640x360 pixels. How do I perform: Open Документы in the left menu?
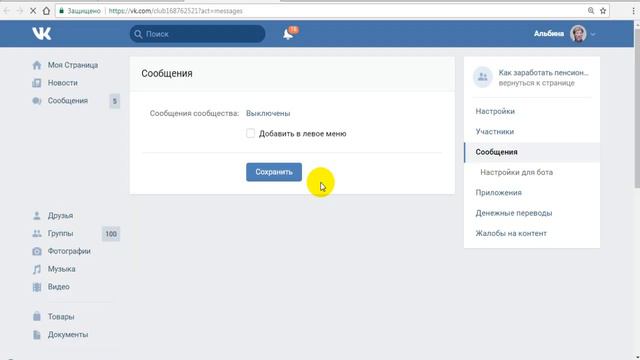68,335
